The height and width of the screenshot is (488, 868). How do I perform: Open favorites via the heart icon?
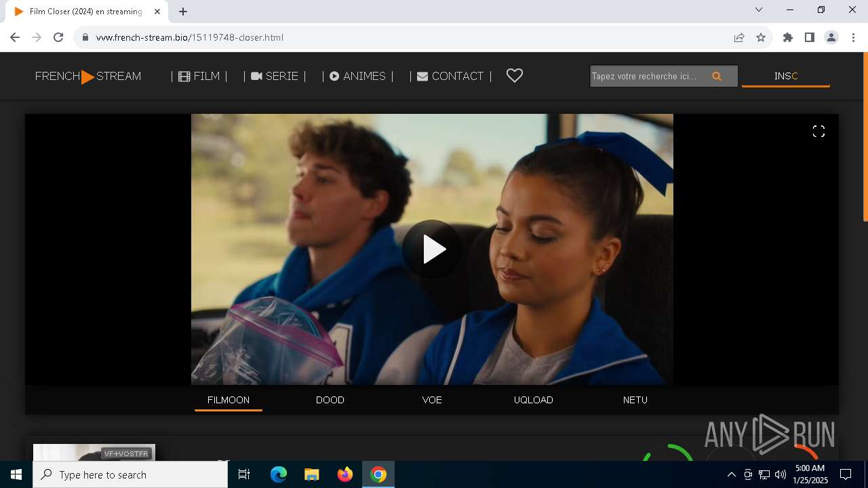[515, 76]
